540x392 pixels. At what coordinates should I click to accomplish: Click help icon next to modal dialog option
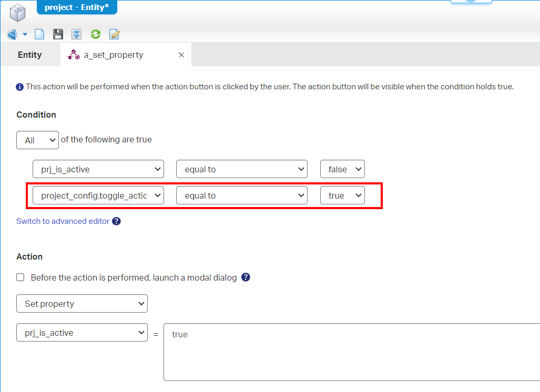[245, 277]
